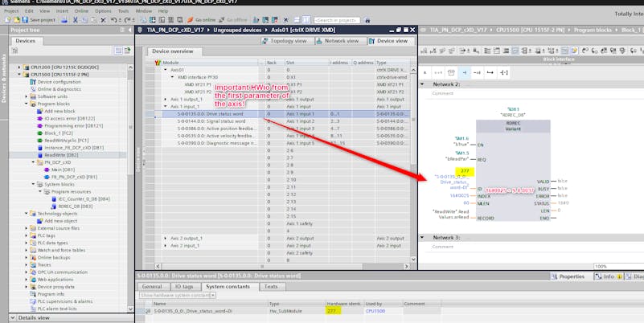This screenshot has width=644, height=323.
Task: Click the CPU1500 link in Used by column
Action: tap(375, 311)
